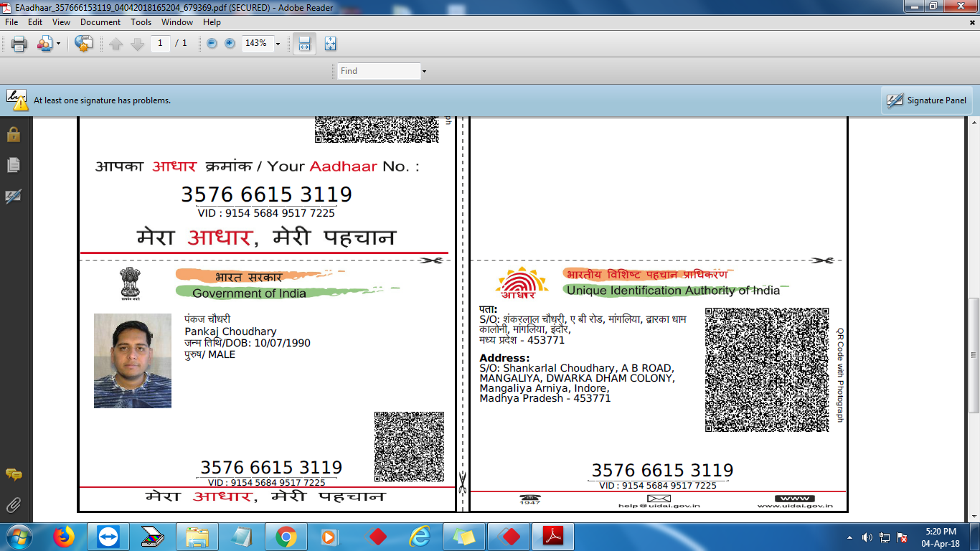Open the Windows Start button
The width and height of the screenshot is (980, 551).
19,537
